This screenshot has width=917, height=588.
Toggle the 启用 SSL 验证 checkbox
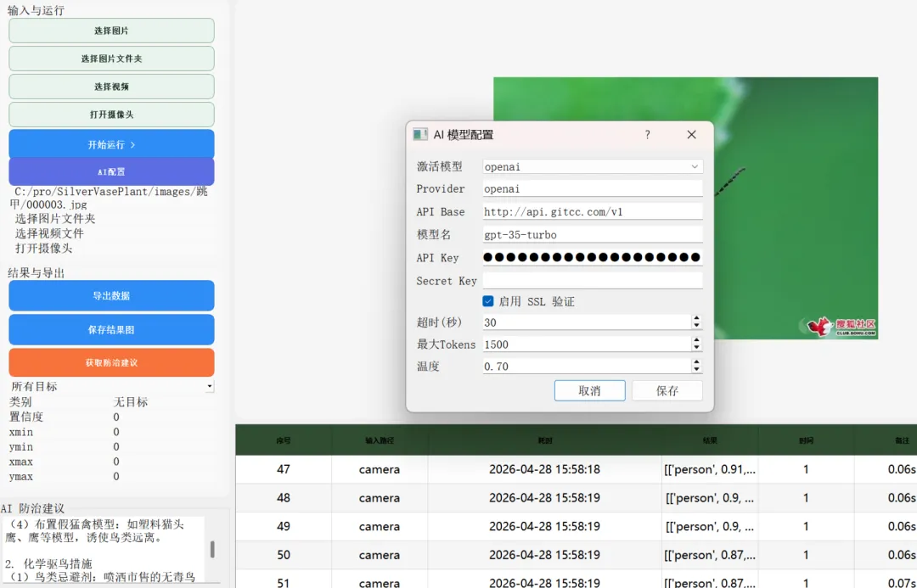(487, 301)
